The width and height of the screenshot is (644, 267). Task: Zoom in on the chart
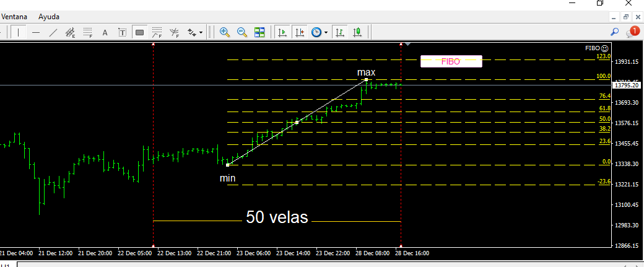(x=224, y=32)
